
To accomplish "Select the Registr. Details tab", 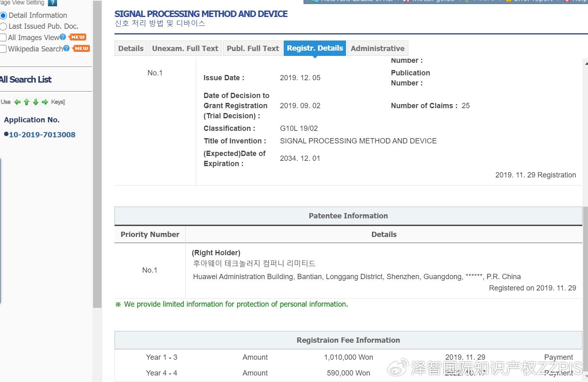I will click(x=315, y=48).
